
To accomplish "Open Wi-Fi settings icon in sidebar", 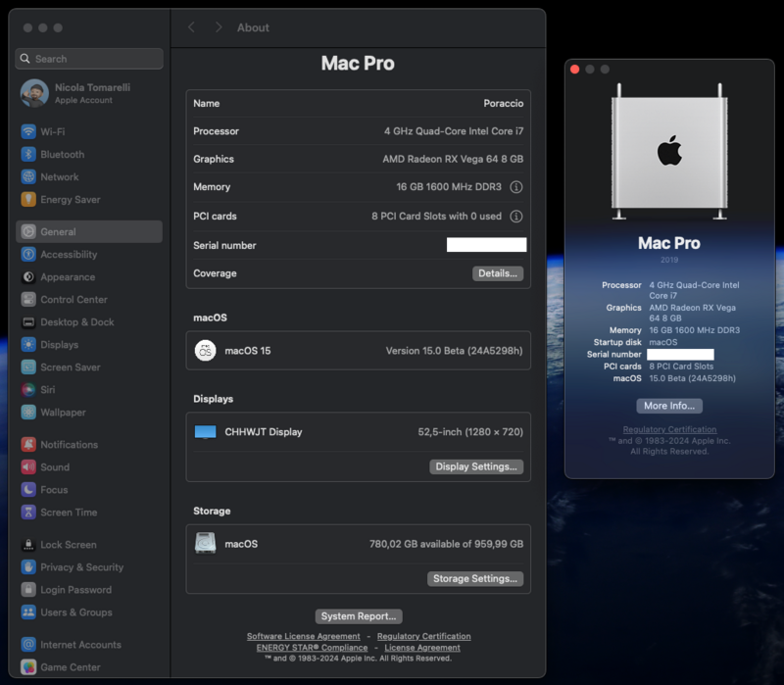I will [28, 131].
